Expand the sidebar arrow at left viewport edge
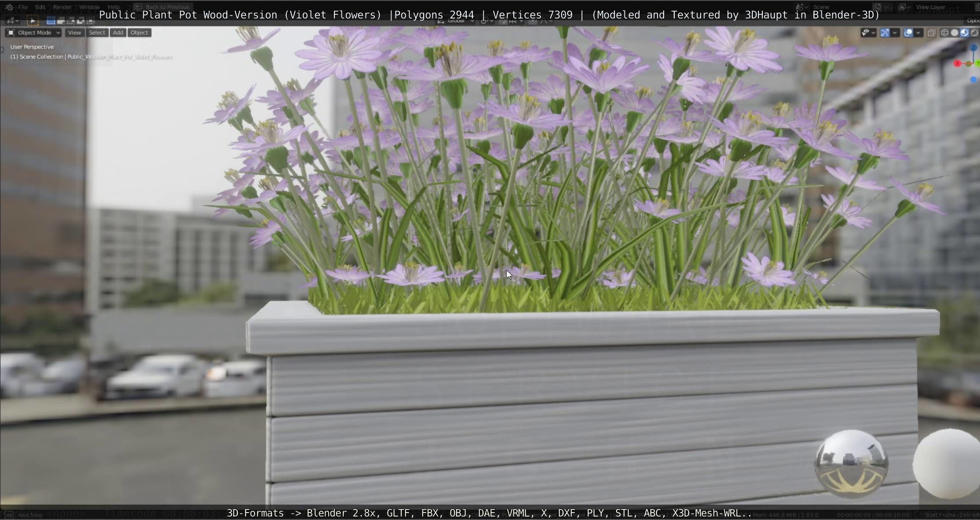Screen dimensions: 980x520 pos(2,49)
